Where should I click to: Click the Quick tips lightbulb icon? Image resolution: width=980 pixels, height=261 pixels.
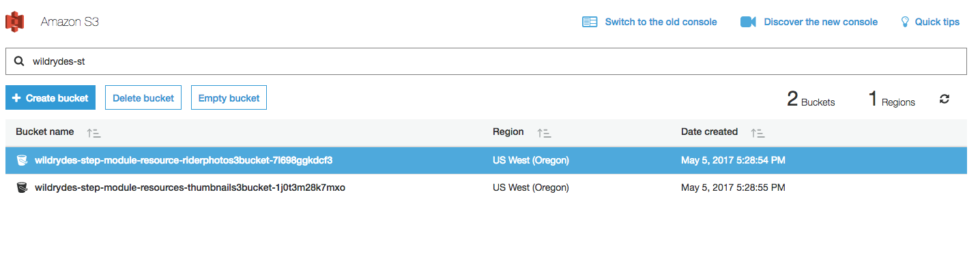(x=906, y=22)
